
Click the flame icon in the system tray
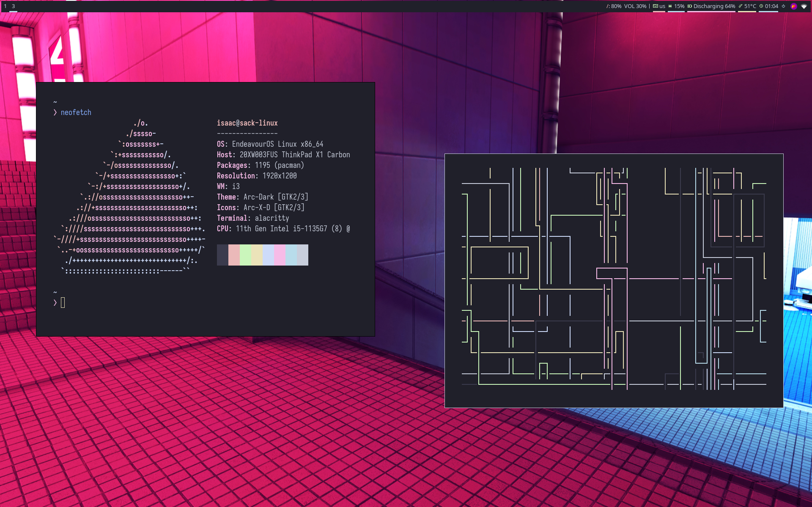(x=794, y=6)
